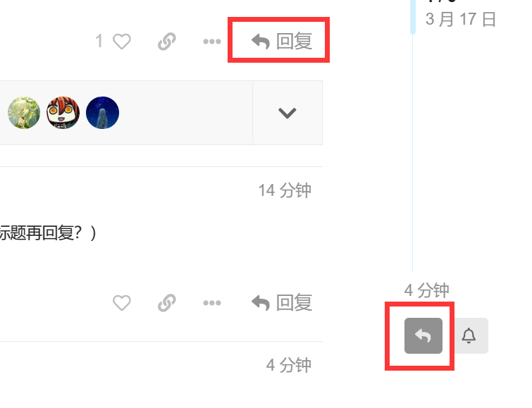Click the "3 月 17 日" timeline date
The width and height of the screenshot is (532, 408).
click(x=461, y=19)
